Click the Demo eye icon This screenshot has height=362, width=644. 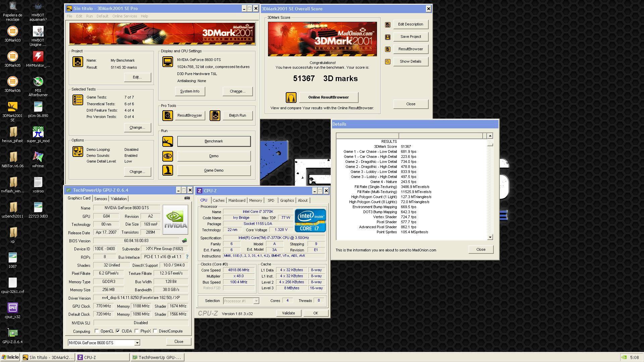[168, 156]
